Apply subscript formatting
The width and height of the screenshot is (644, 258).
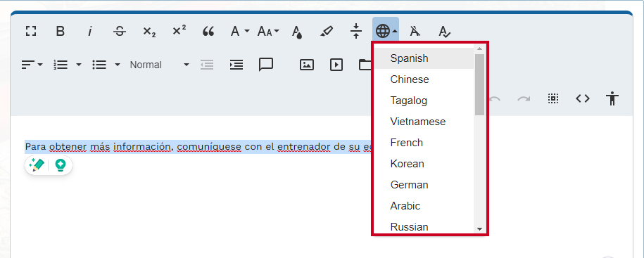[149, 31]
